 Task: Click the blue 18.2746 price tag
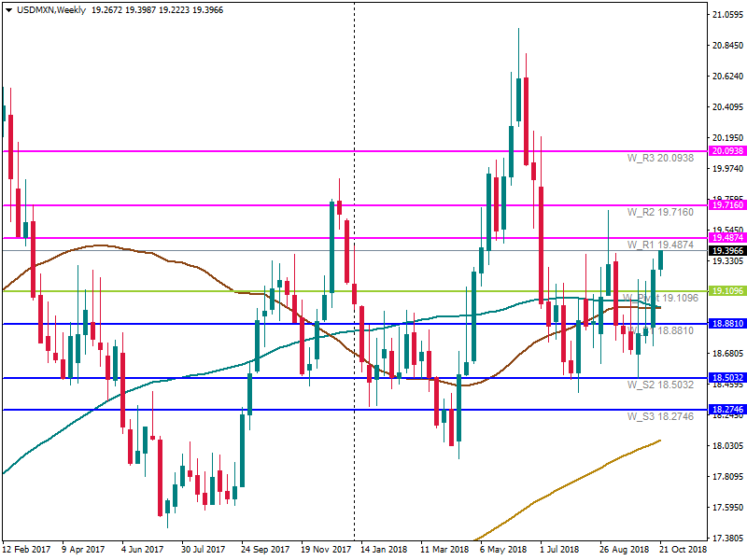coord(726,410)
